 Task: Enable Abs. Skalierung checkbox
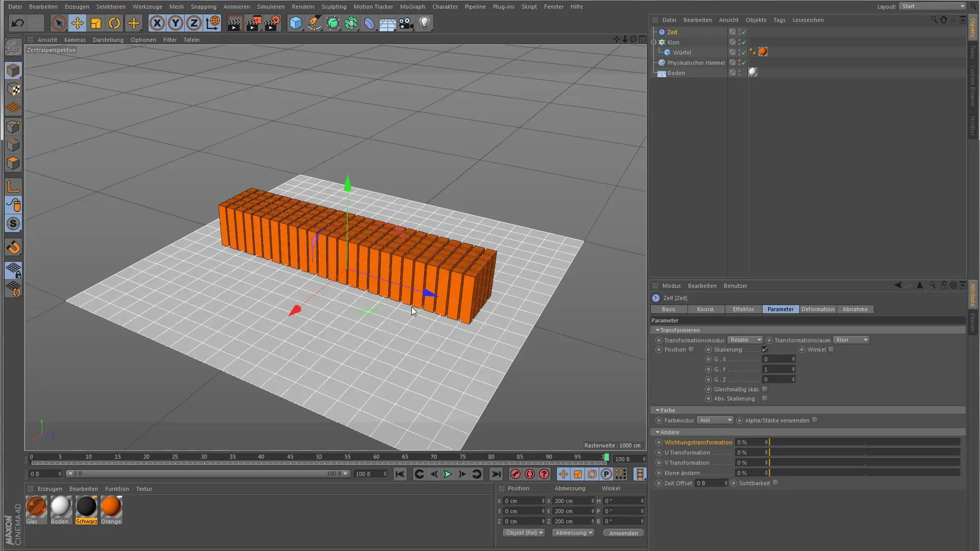click(x=765, y=398)
